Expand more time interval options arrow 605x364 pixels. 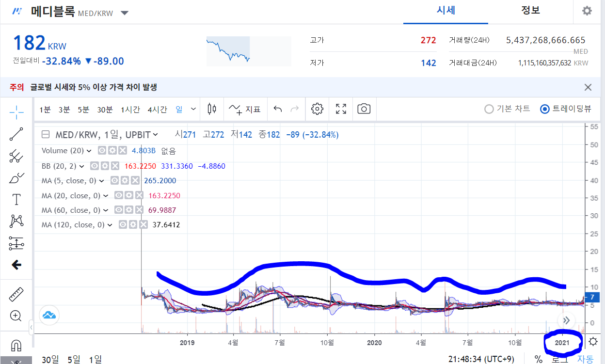coord(194,109)
